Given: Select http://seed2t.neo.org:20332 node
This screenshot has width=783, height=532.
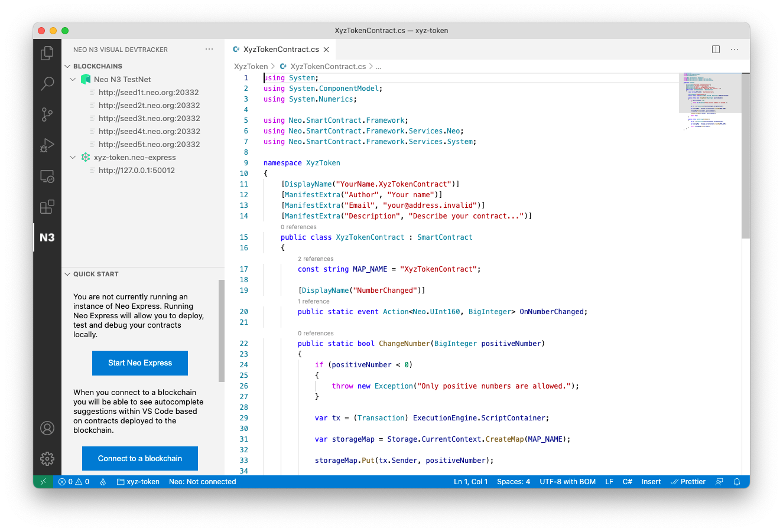Looking at the screenshot, I should click(x=149, y=105).
